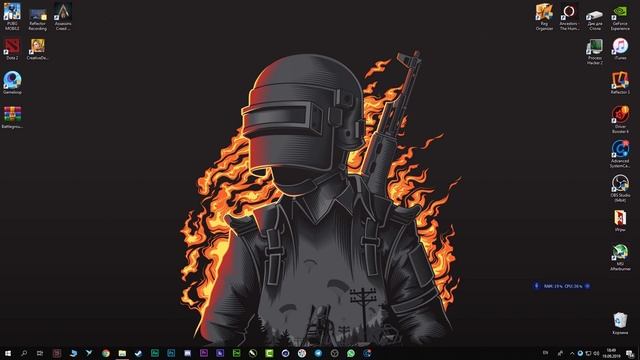Open the People icon in the system tray
This screenshot has height=360, width=640.
click(560, 353)
